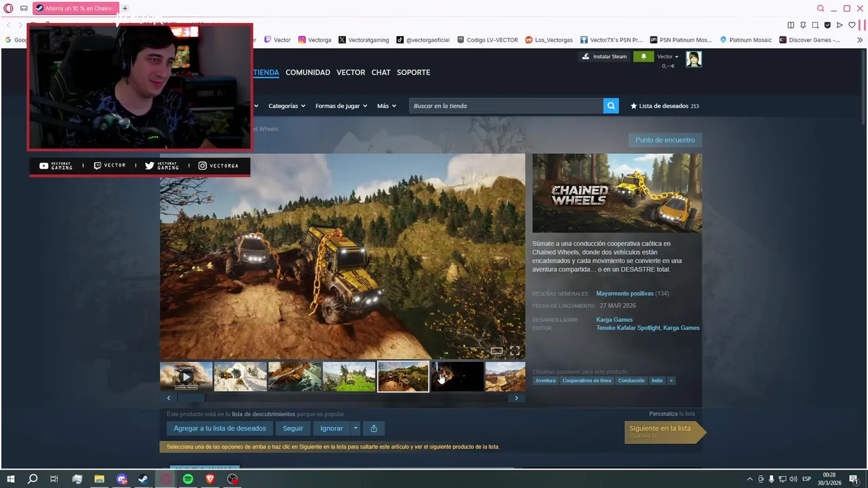This screenshot has height=488, width=868.
Task: Click Agregar a tu lista de deseados
Action: (220, 428)
